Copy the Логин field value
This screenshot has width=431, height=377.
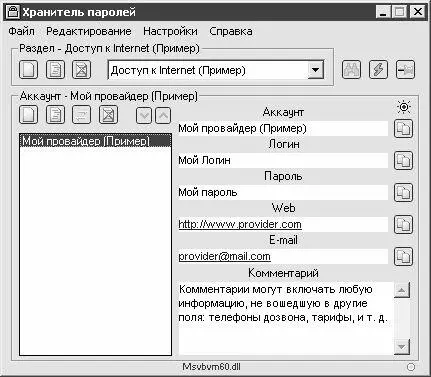pyautogui.click(x=403, y=160)
